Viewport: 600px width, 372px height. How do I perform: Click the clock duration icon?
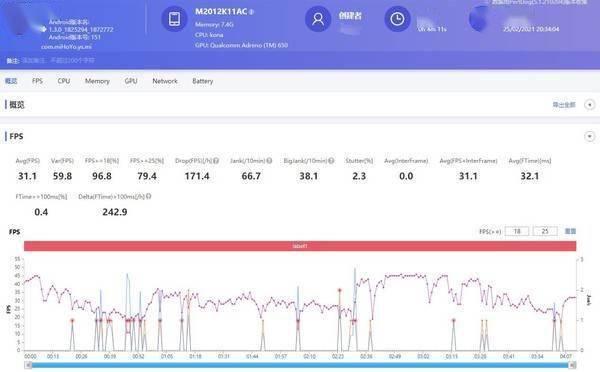point(397,18)
